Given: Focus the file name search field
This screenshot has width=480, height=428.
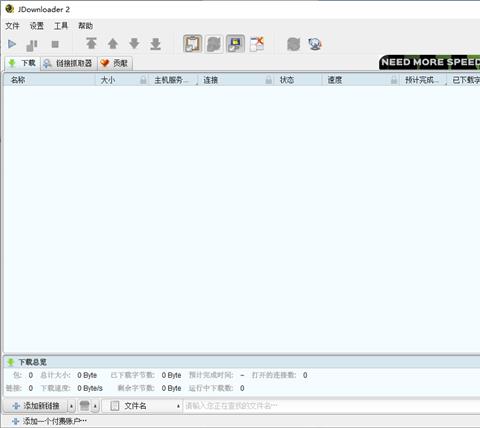Looking at the screenshot, I should (332, 406).
